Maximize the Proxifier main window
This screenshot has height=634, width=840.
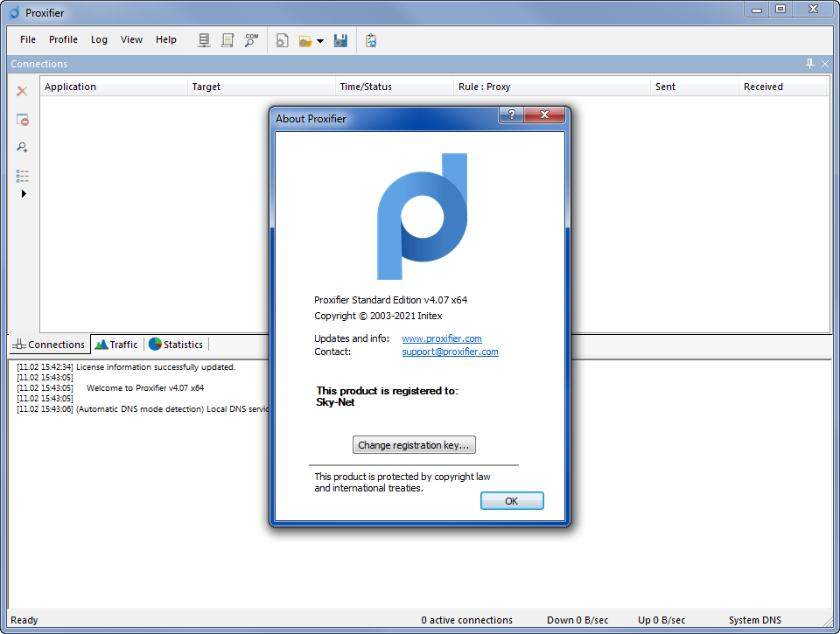point(780,9)
